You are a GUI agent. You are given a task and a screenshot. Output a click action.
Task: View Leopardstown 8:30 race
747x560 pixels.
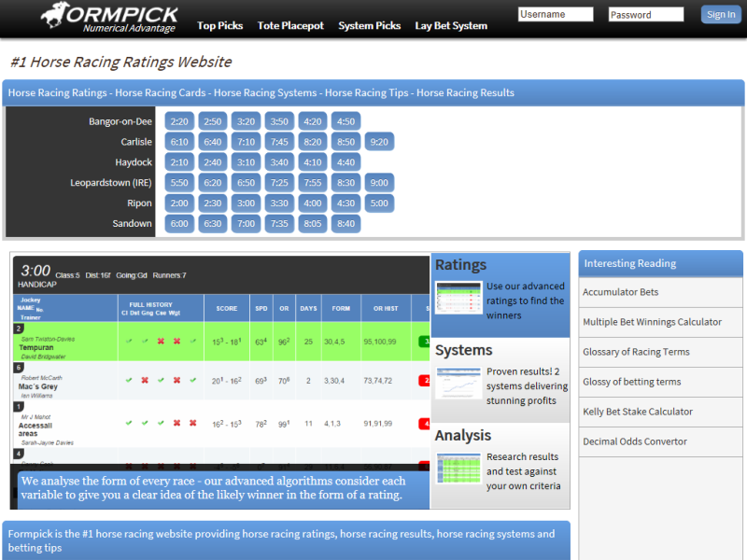pos(345,183)
